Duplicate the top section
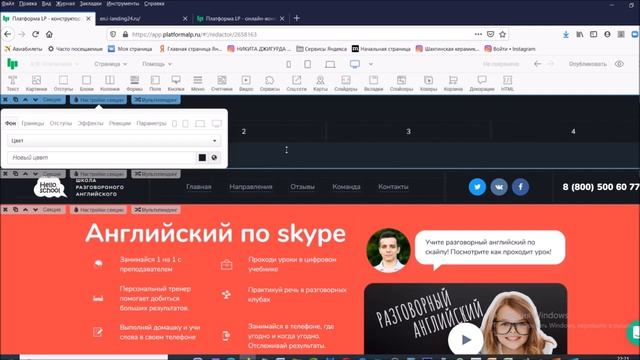The width and height of the screenshot is (640, 360). 15,100
